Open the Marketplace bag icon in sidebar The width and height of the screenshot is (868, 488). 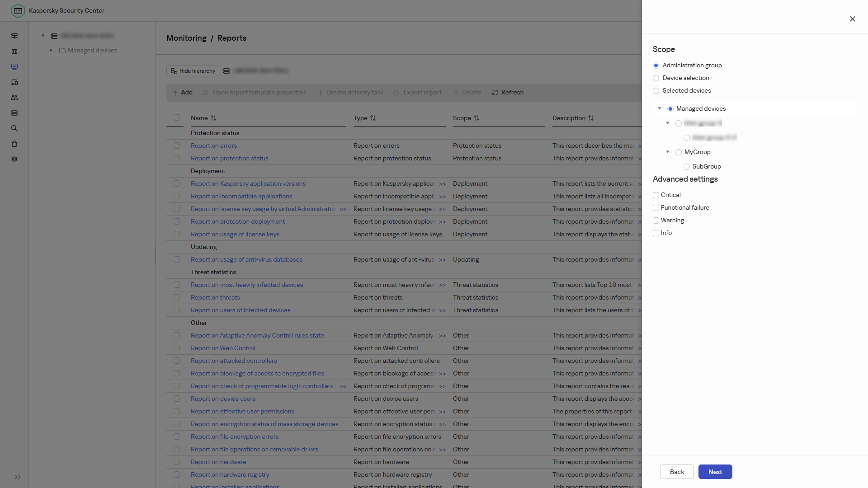tap(14, 144)
